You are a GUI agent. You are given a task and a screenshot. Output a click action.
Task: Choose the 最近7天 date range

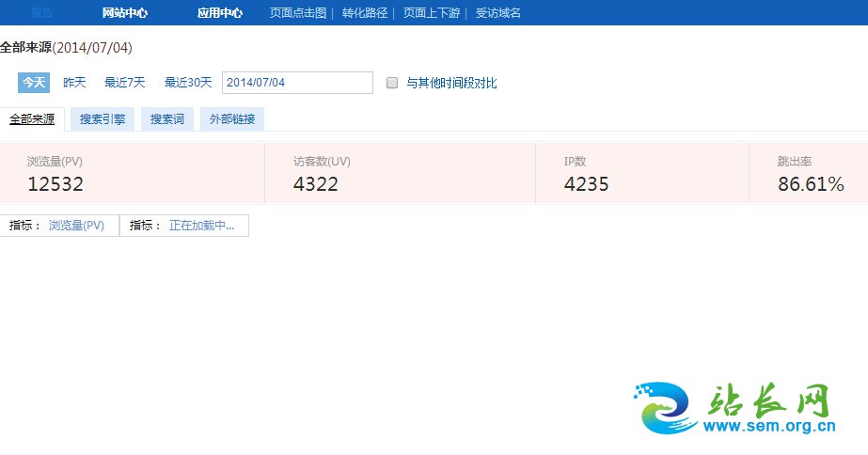point(125,83)
